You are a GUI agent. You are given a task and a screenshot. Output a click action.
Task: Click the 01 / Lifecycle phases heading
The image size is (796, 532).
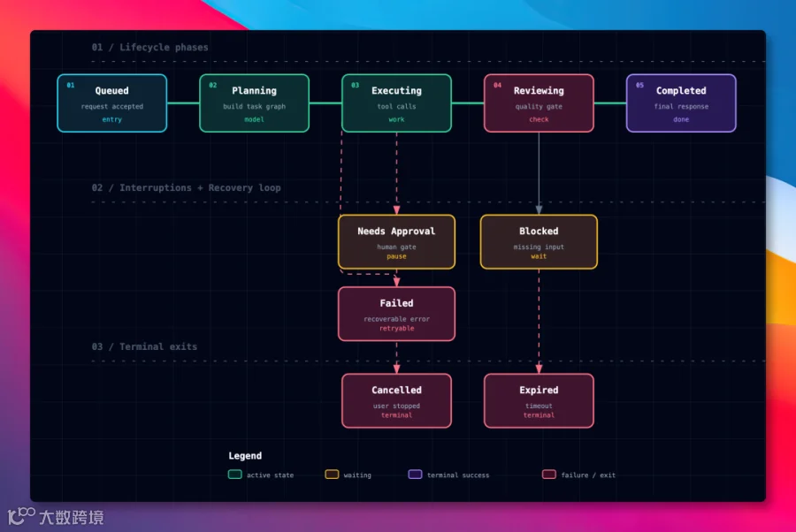[x=149, y=47]
